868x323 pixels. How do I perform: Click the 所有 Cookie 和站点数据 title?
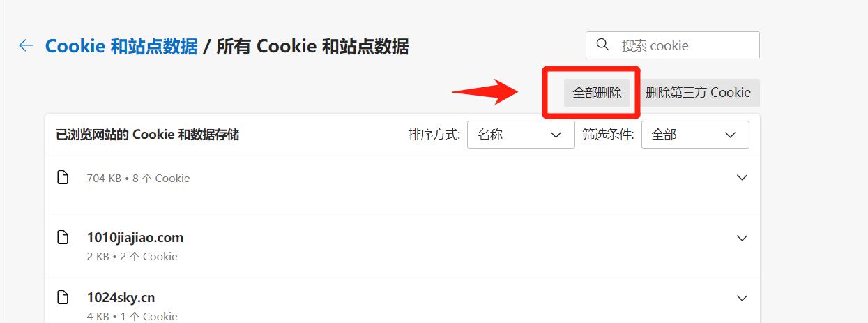pyautogui.click(x=312, y=47)
